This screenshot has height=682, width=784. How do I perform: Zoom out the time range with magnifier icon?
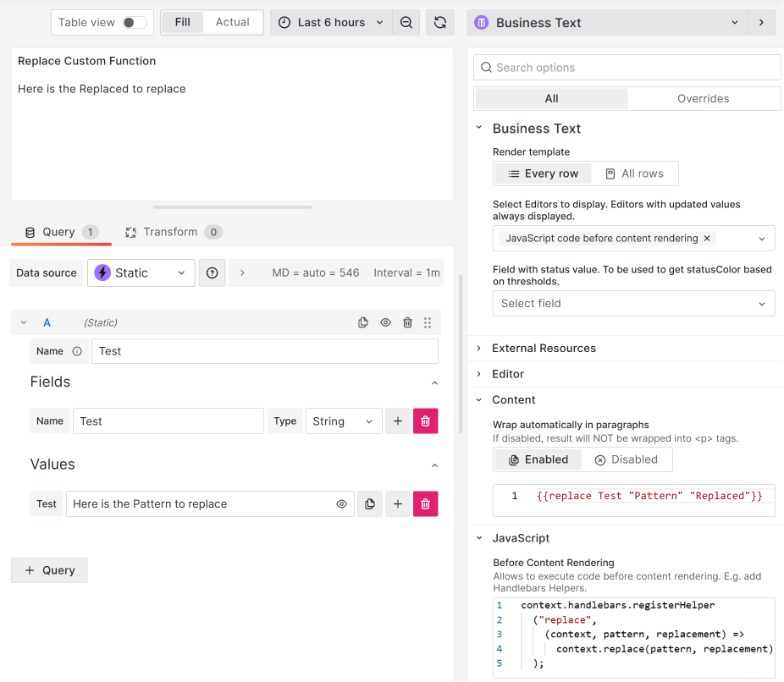[406, 22]
